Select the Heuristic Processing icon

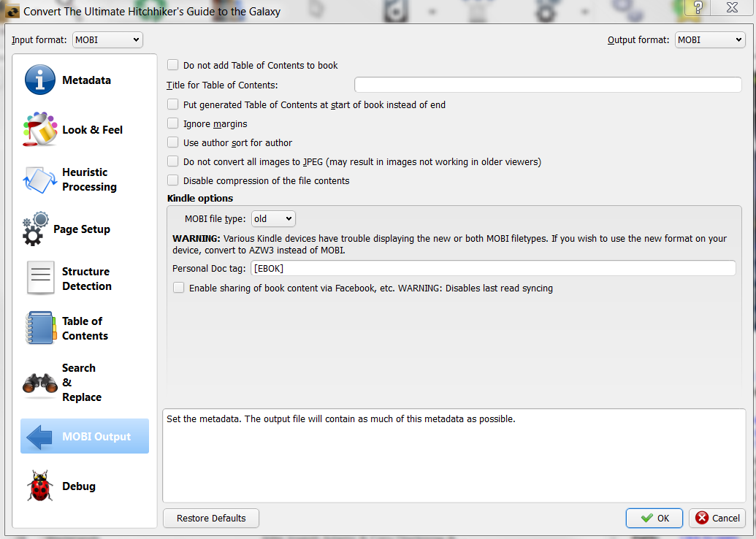40,180
